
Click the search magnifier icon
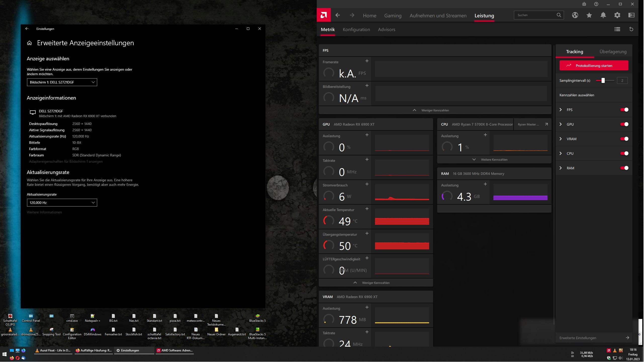(559, 15)
